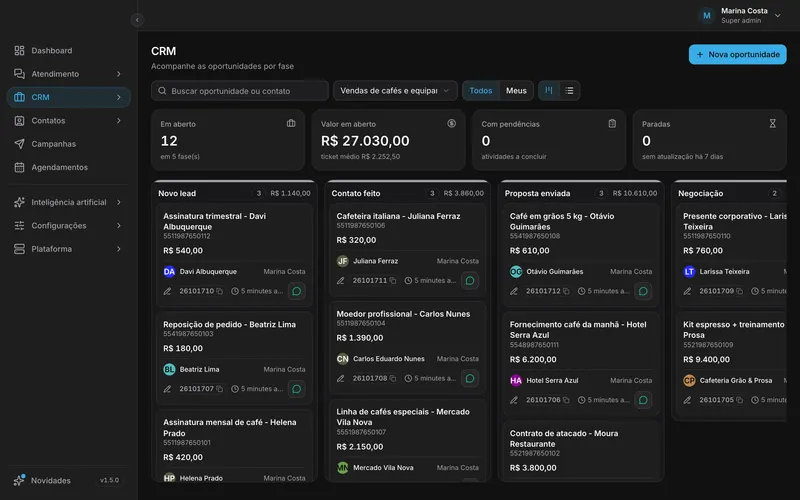Collapse the sidebar with the arrow button
This screenshot has height=500, width=800.
(137, 20)
